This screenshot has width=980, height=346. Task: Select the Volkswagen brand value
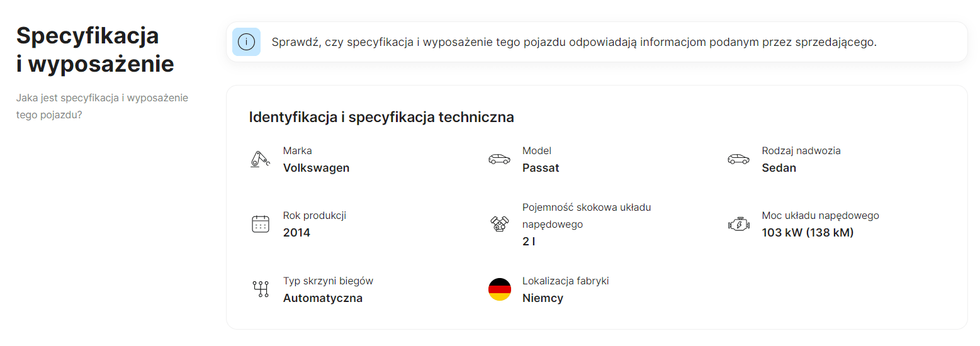pyautogui.click(x=316, y=168)
